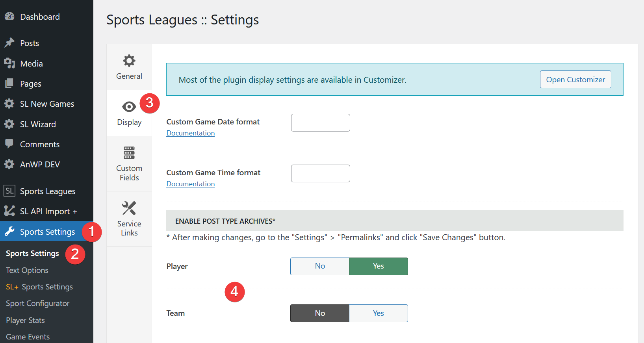This screenshot has width=644, height=343.
Task: Go to Posts in the sidebar
Action: click(46, 43)
